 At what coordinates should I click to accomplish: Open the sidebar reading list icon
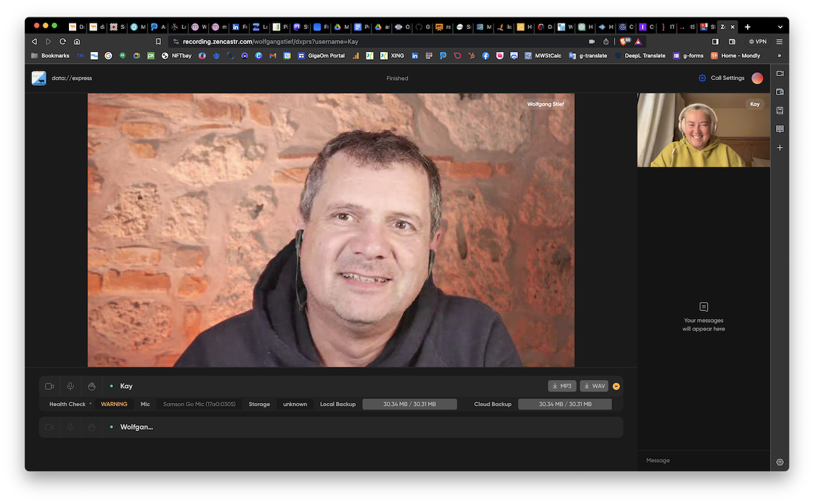tap(780, 129)
